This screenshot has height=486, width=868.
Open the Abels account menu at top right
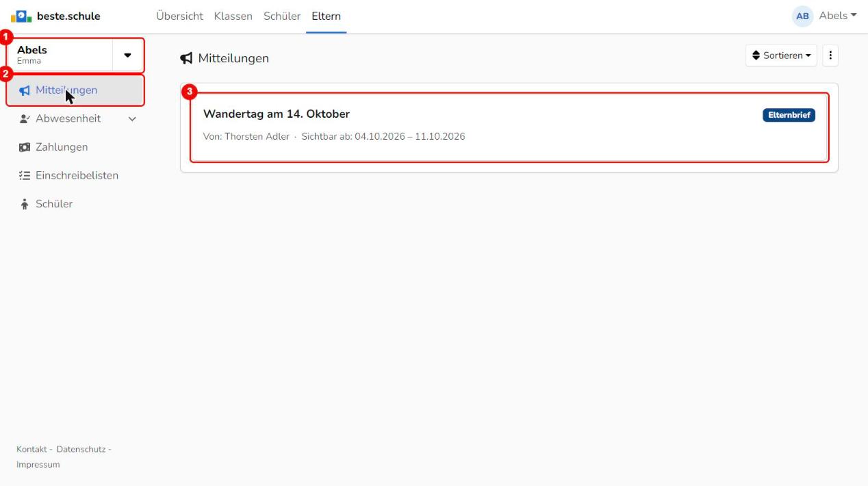tap(838, 16)
